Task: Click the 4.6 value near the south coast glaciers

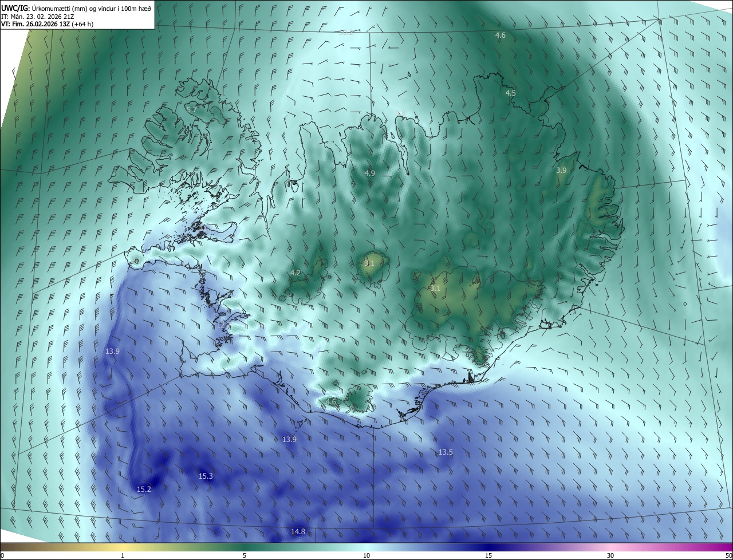Action: point(331,402)
